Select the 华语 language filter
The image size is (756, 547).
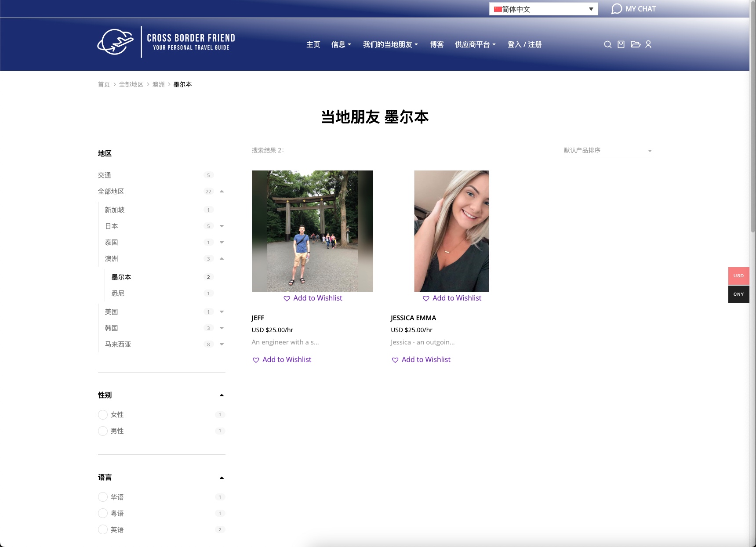tap(103, 497)
